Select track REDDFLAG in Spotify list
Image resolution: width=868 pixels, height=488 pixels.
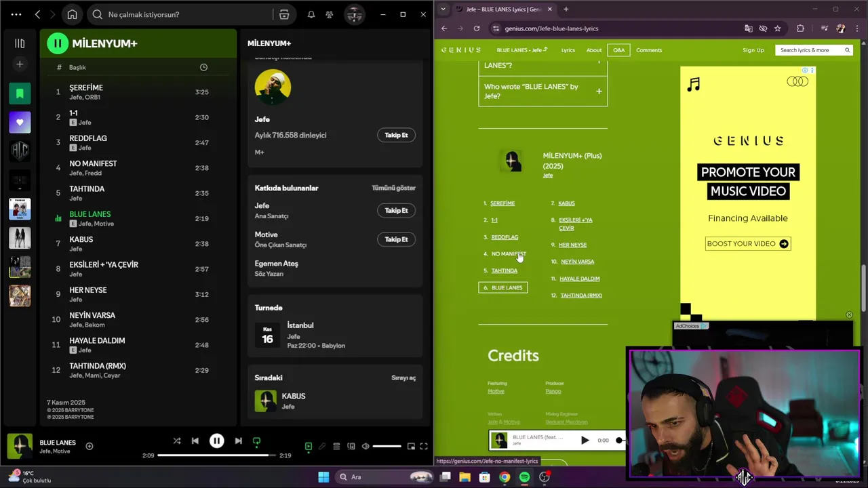[88, 138]
